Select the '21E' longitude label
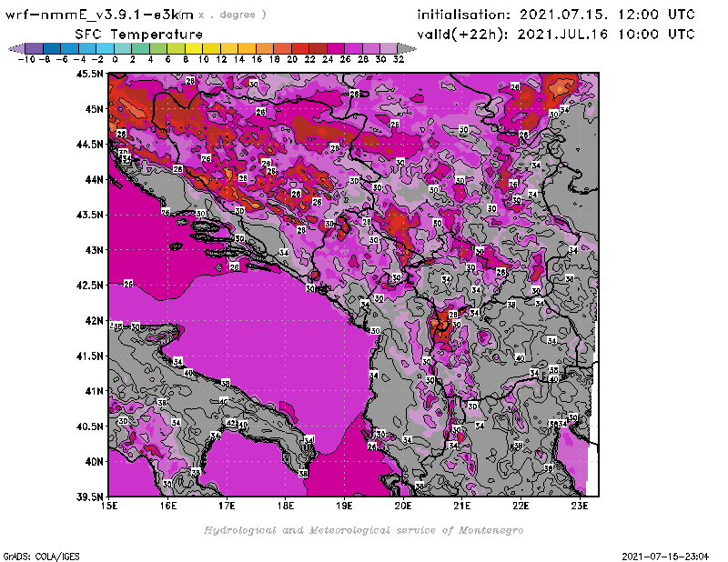Viewport: 728px width, 562px height. click(x=462, y=506)
